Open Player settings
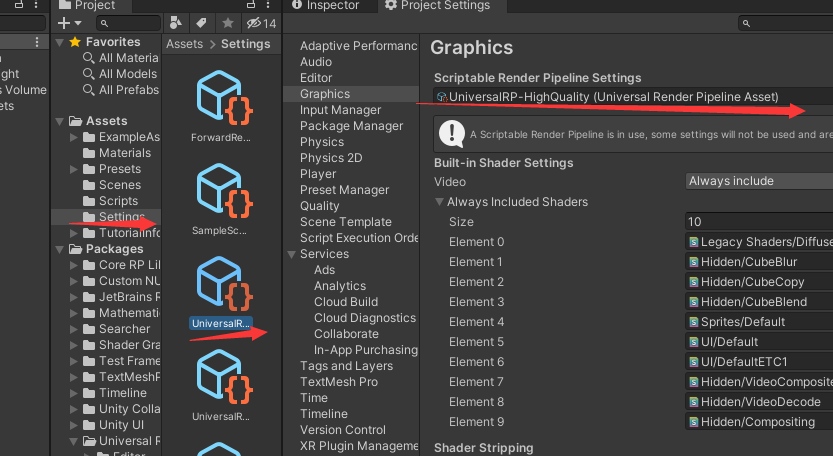Image resolution: width=833 pixels, height=456 pixels. [x=318, y=174]
